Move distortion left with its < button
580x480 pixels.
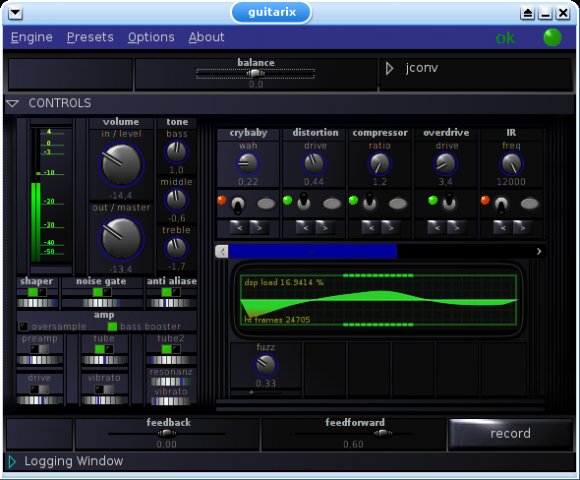pyautogui.click(x=305, y=227)
